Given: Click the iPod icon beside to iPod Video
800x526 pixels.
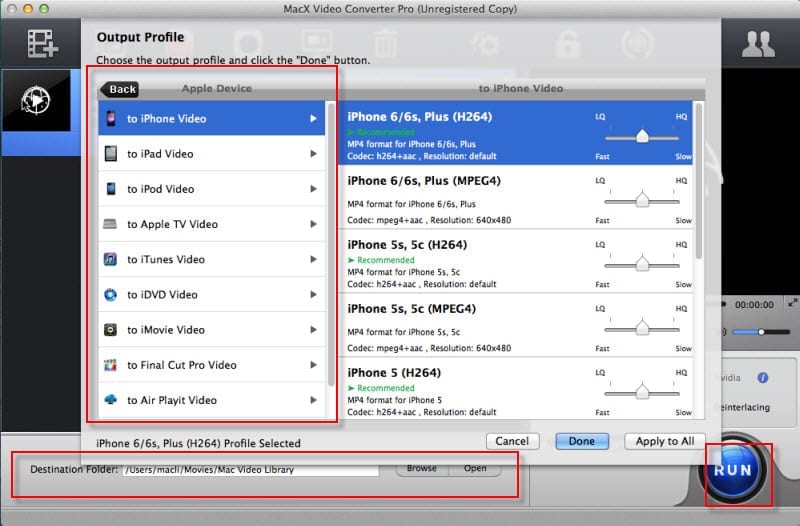Looking at the screenshot, I should pos(111,189).
